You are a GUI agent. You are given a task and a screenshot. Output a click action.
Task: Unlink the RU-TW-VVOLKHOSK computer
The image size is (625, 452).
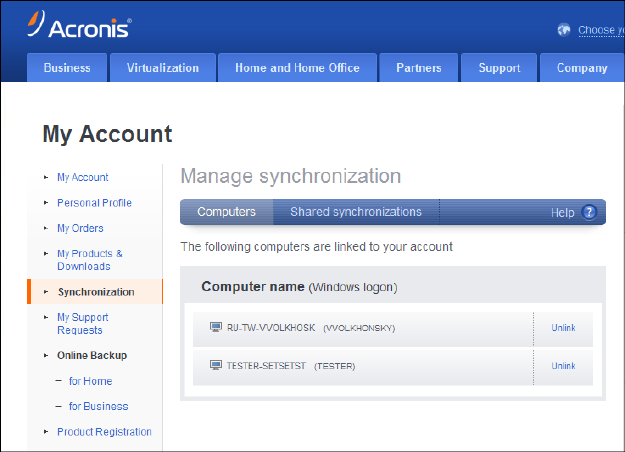pos(563,327)
